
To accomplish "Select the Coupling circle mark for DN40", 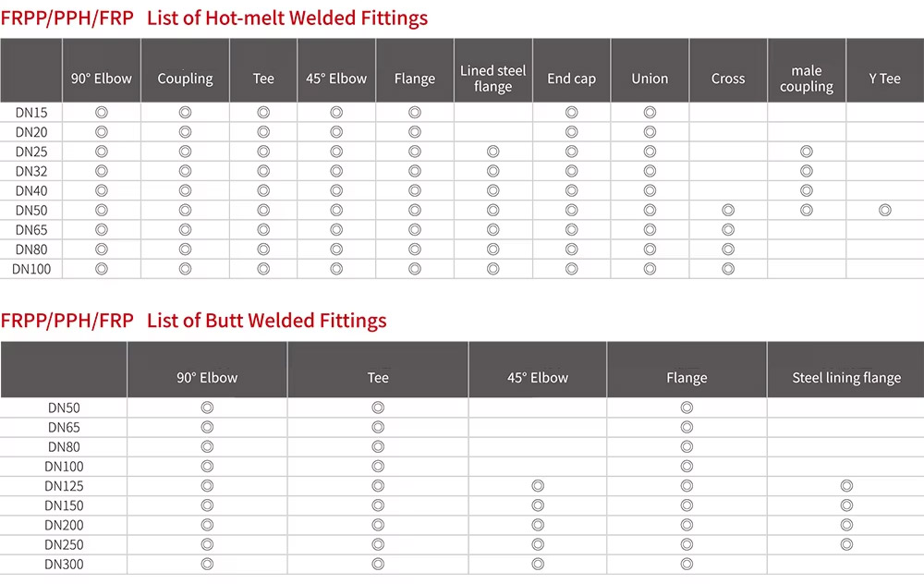I will [185, 190].
